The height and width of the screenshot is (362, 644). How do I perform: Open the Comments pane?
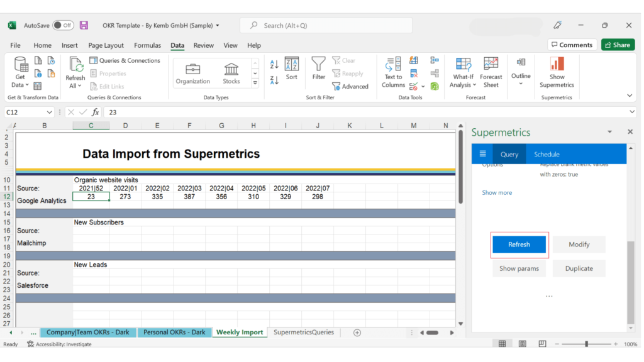point(572,45)
